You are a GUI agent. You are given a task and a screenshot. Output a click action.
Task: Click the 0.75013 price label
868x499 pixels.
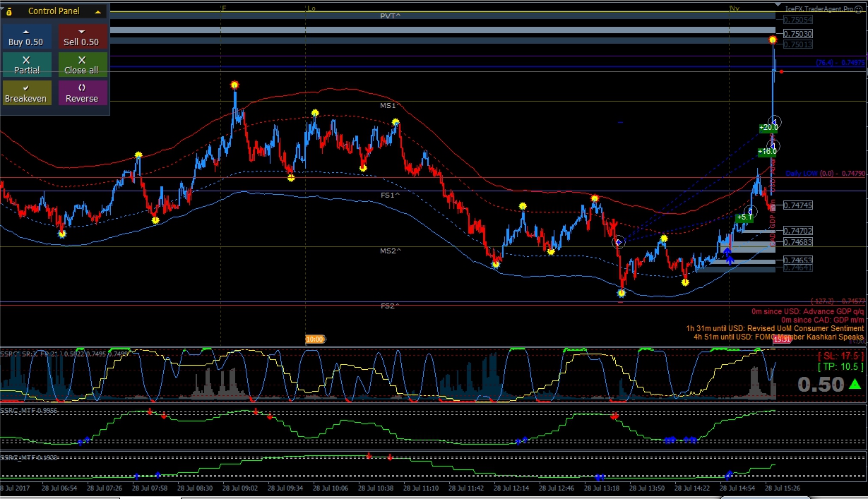tap(798, 45)
